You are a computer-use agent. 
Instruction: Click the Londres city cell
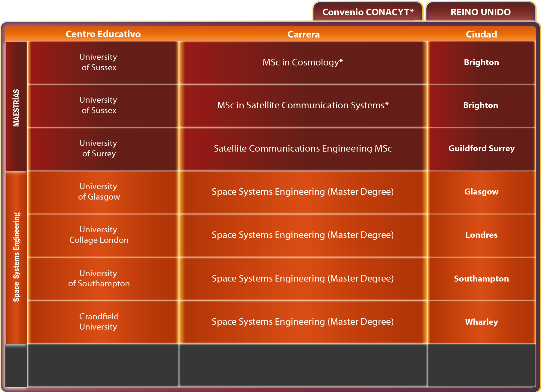(x=482, y=235)
